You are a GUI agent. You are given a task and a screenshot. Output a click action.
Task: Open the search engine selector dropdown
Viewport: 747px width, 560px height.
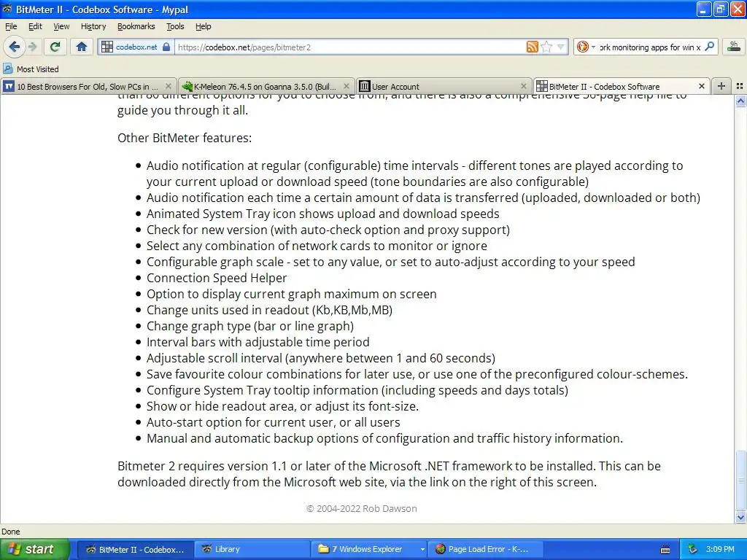(x=586, y=47)
